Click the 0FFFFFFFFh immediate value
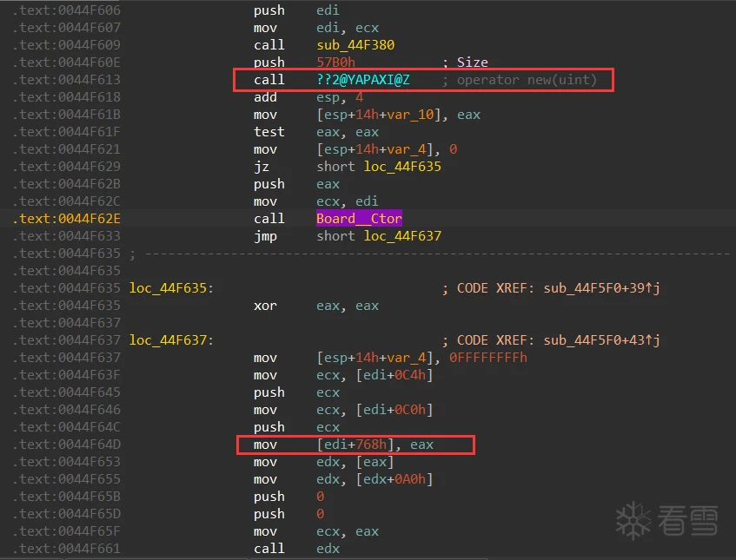The image size is (736, 560). [487, 358]
